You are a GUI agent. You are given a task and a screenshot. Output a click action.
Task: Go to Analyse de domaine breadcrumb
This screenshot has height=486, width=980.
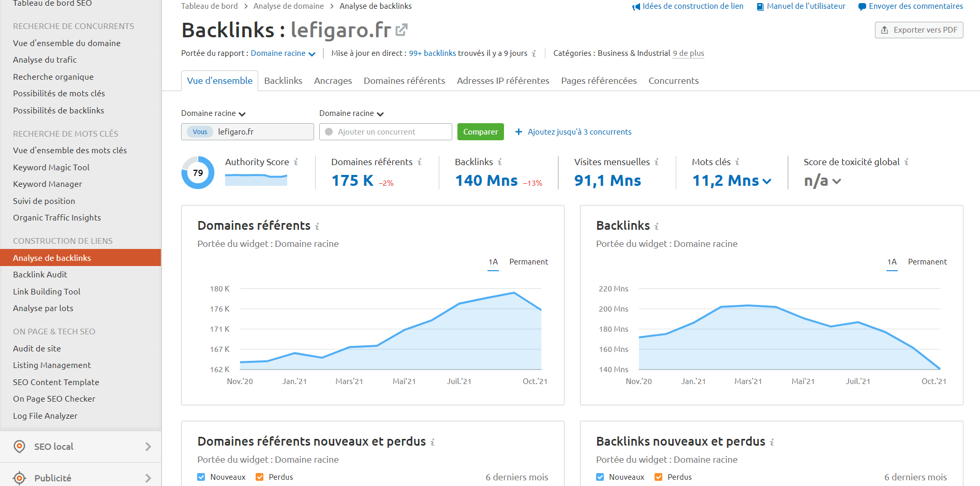coord(288,6)
